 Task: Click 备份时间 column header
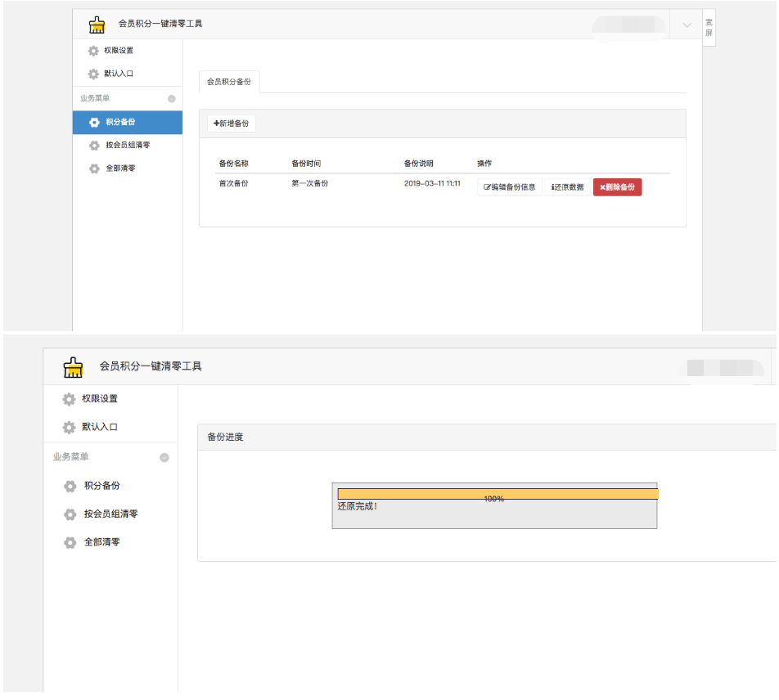(307, 164)
